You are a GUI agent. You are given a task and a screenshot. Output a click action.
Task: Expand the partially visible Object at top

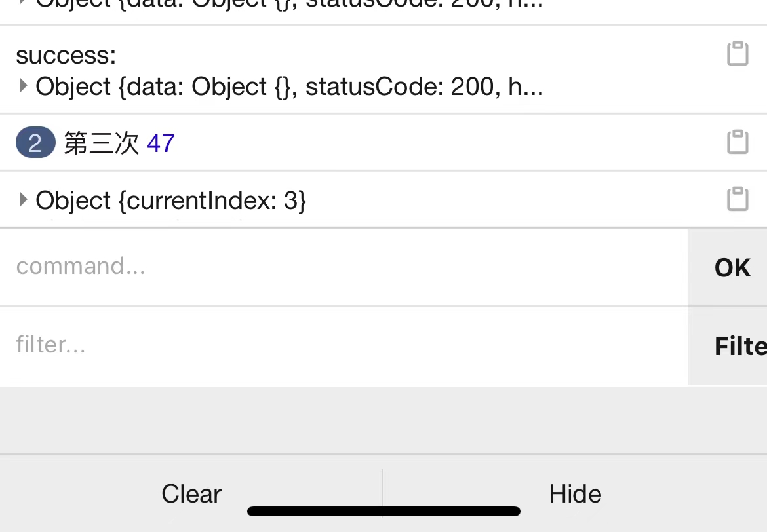[22, 3]
